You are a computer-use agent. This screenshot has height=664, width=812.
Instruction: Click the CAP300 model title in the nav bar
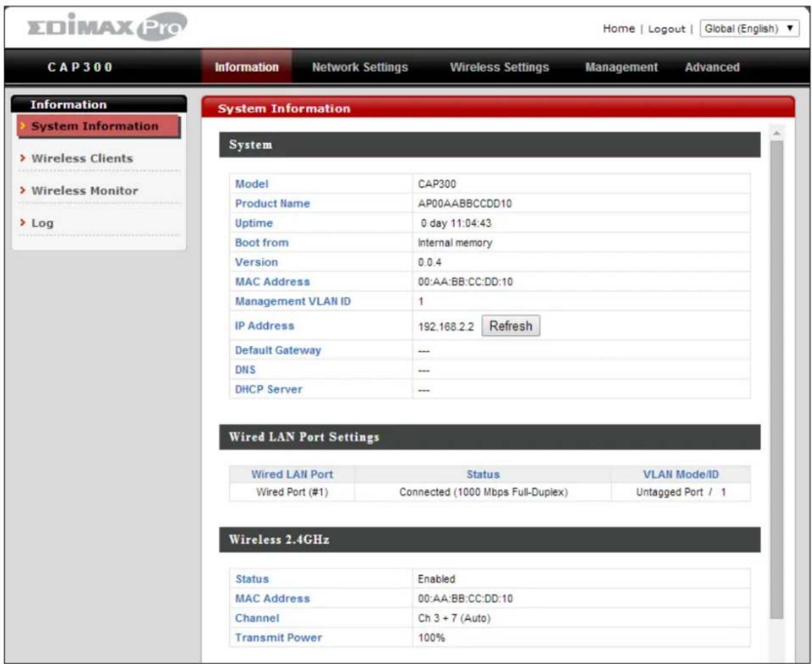[80, 67]
